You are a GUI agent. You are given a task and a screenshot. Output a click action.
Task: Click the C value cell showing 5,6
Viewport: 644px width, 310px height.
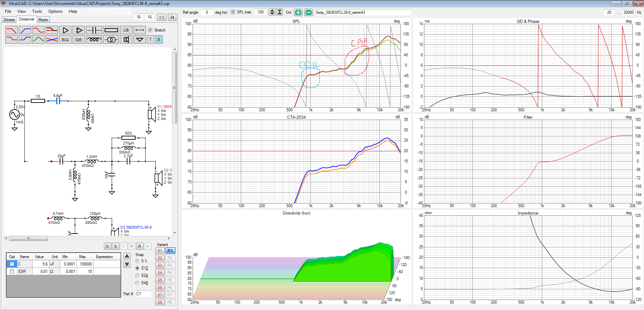[41, 264]
